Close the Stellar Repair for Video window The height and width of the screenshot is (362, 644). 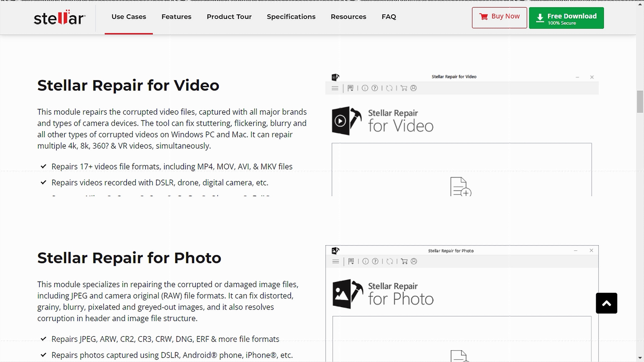coord(592,77)
